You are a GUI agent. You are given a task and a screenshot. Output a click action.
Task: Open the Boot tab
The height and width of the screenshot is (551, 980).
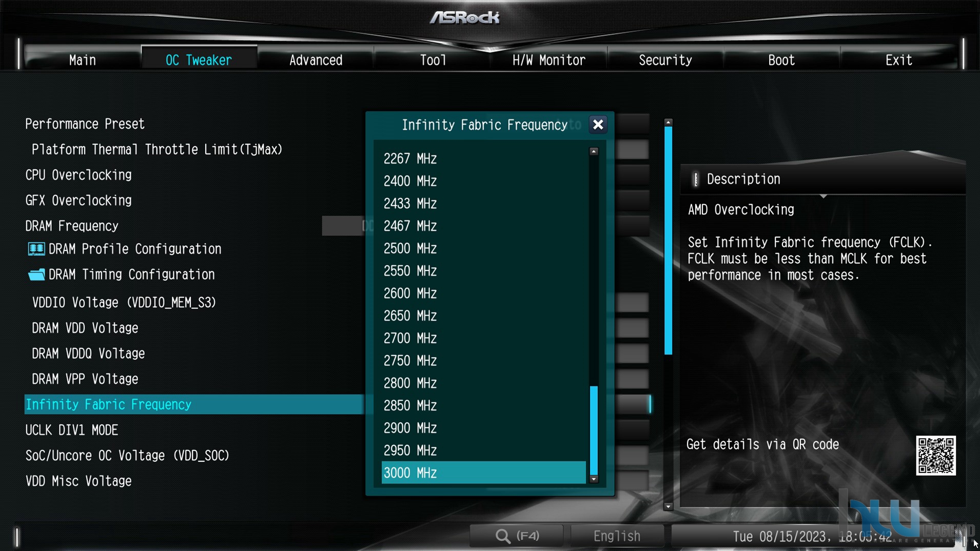pos(781,60)
